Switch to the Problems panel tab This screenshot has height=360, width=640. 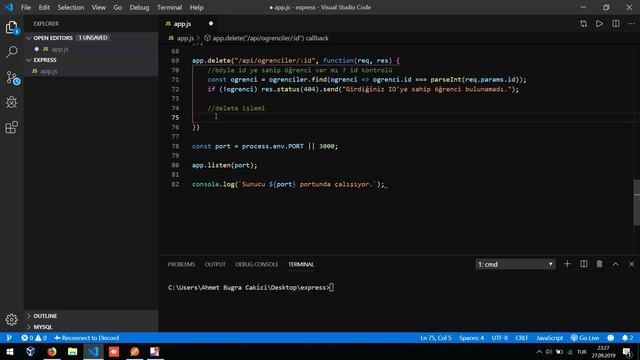pos(181,264)
